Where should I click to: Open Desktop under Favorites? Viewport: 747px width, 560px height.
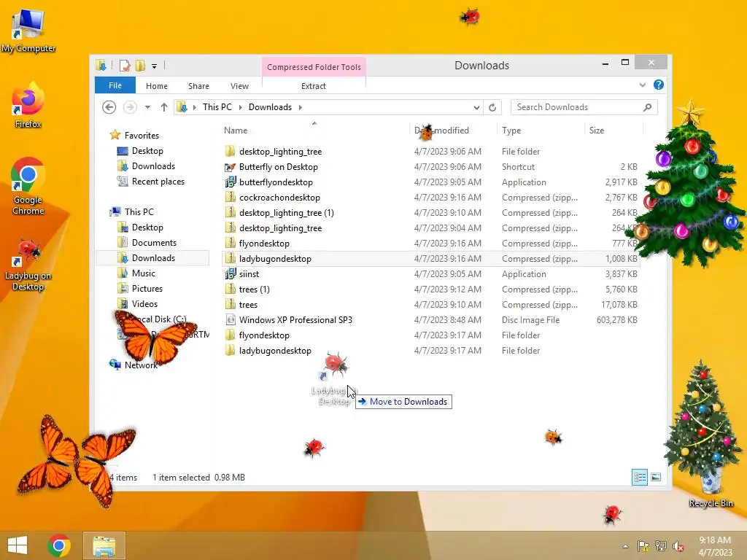click(147, 151)
